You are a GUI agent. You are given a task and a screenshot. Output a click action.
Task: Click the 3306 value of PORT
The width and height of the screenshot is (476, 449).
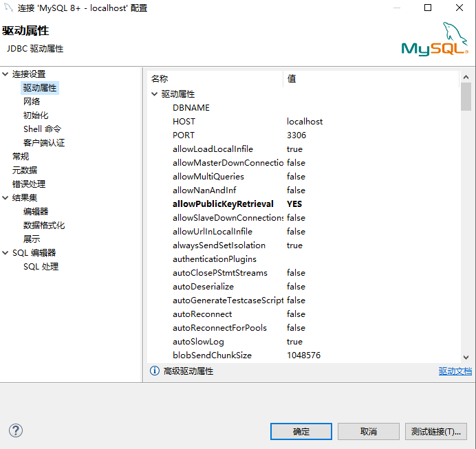tap(296, 135)
